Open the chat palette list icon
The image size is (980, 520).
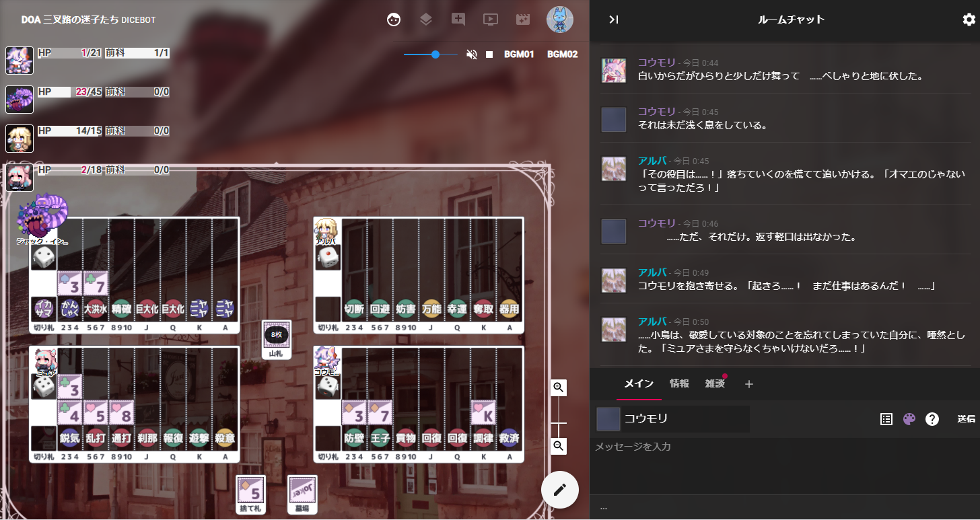886,419
